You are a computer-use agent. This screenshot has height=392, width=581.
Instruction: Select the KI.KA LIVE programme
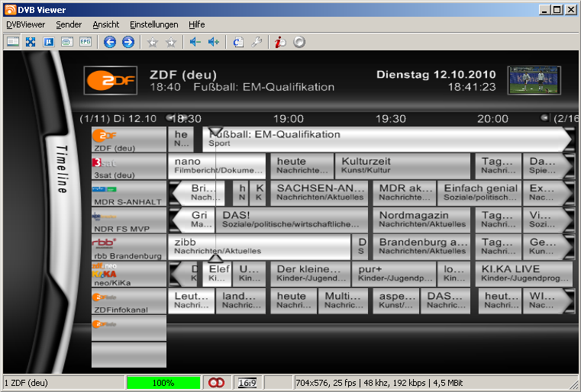click(x=524, y=274)
